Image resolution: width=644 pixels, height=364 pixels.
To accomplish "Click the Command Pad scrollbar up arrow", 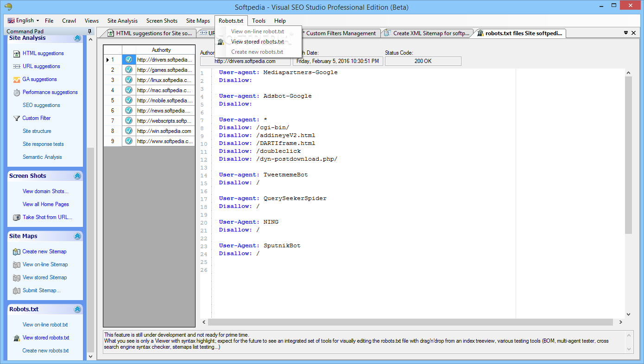I will [90, 40].
